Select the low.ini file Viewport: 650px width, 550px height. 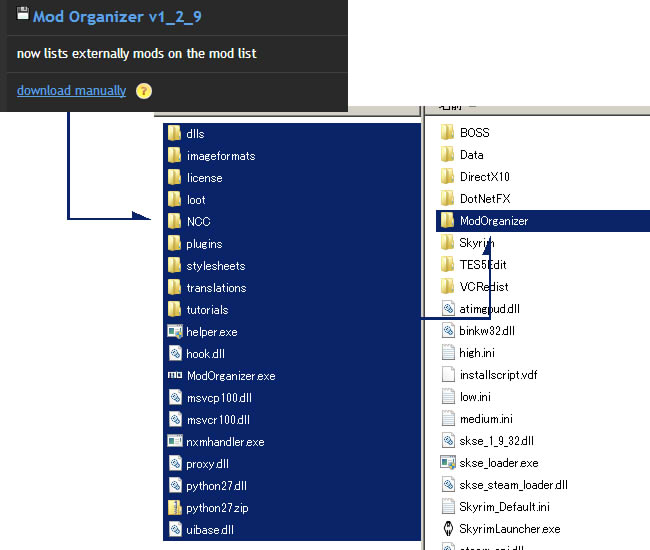[x=466, y=397]
